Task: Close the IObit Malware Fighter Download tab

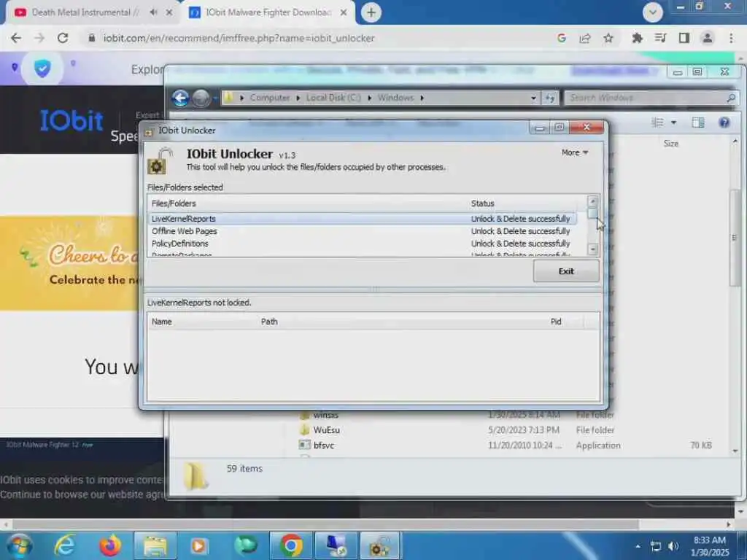Action: 344,12
